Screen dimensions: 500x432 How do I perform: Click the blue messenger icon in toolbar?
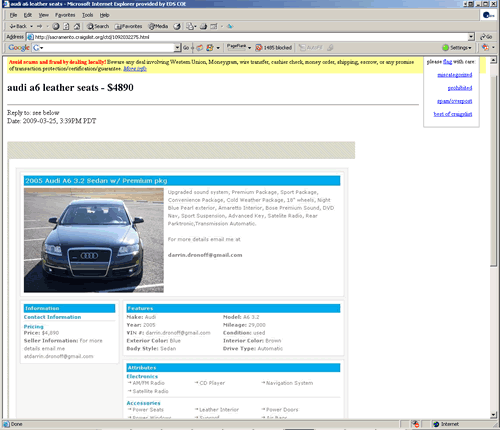[230, 26]
